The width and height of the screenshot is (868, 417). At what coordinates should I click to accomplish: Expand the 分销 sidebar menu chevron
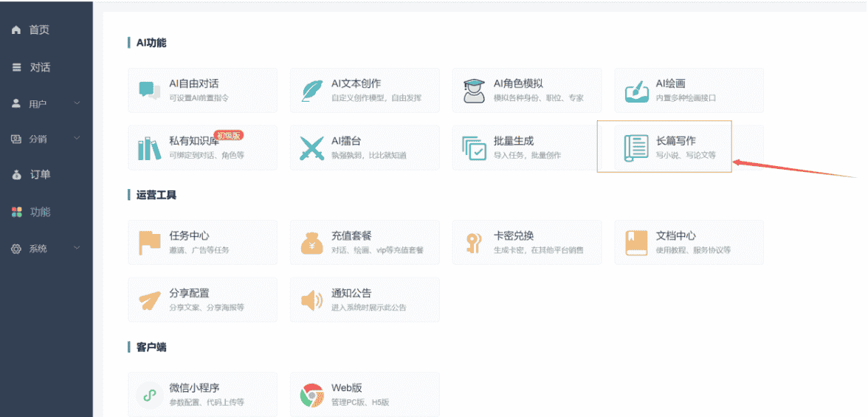[77, 139]
